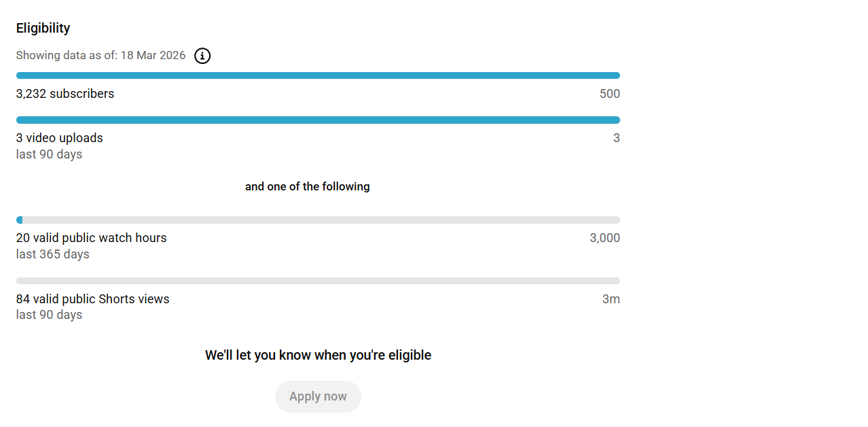868x427 pixels.
Task: Click the '3 video uploads' label
Action: point(60,138)
